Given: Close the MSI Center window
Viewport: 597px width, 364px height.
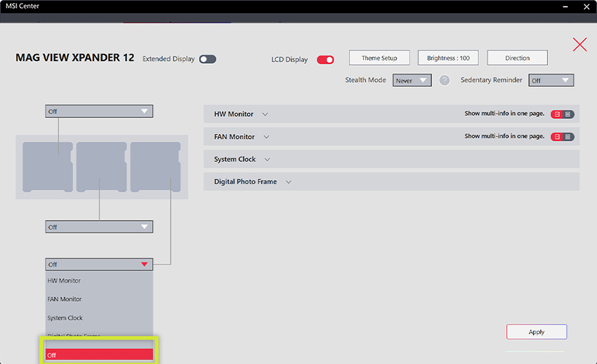Looking at the screenshot, I should (x=586, y=6).
